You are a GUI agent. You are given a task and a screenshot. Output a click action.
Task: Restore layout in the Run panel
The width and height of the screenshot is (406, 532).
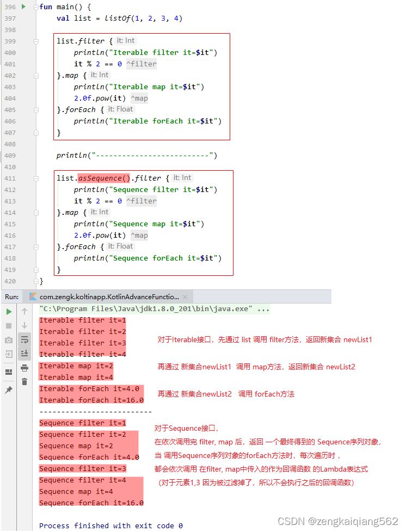tap(9, 372)
